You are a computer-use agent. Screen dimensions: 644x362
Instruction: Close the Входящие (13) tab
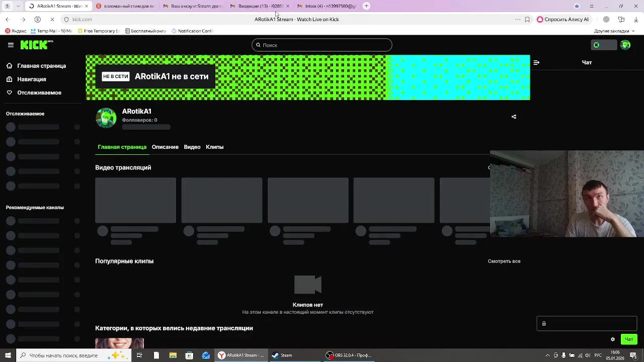[288, 6]
